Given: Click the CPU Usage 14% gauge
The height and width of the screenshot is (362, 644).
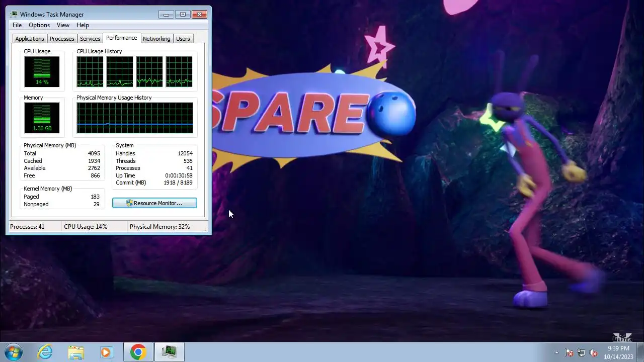Looking at the screenshot, I should [x=42, y=71].
